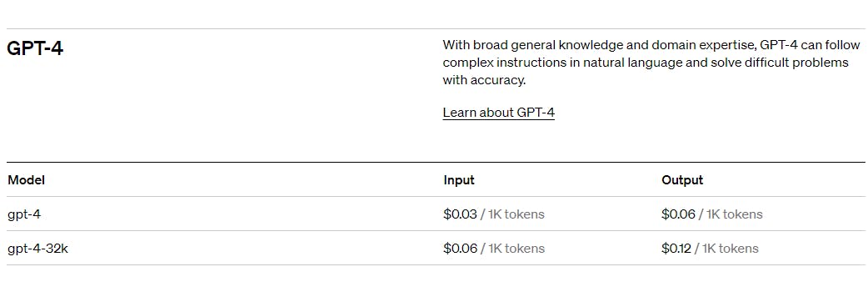Click '1K tokens' in gpt-4-32k output cell
This screenshot has width=868, height=307.
(x=731, y=249)
